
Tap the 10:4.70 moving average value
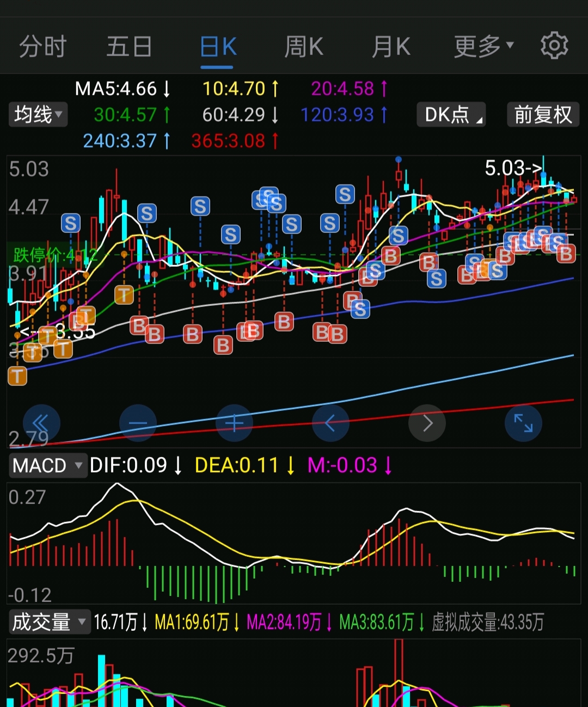point(241,89)
